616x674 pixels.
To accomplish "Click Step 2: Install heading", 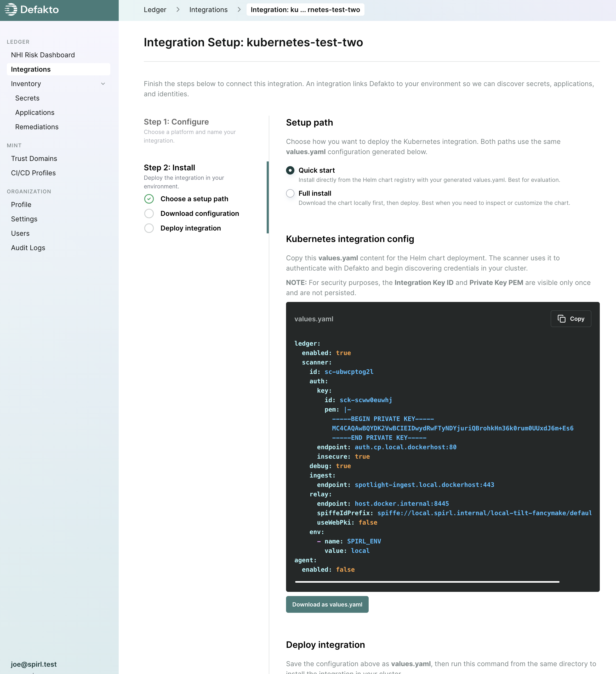I will (x=169, y=167).
